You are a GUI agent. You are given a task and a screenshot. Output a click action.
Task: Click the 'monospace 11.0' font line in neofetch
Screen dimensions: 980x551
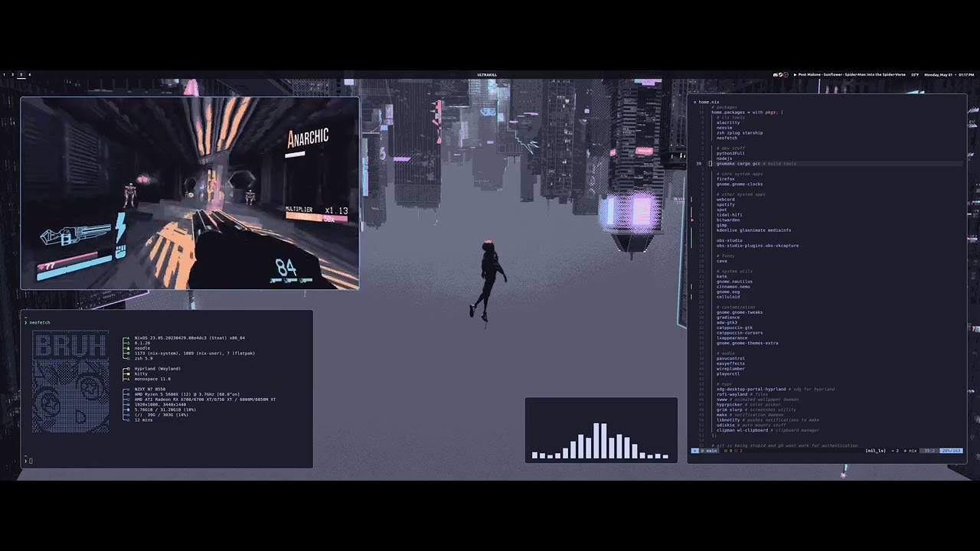tap(152, 379)
